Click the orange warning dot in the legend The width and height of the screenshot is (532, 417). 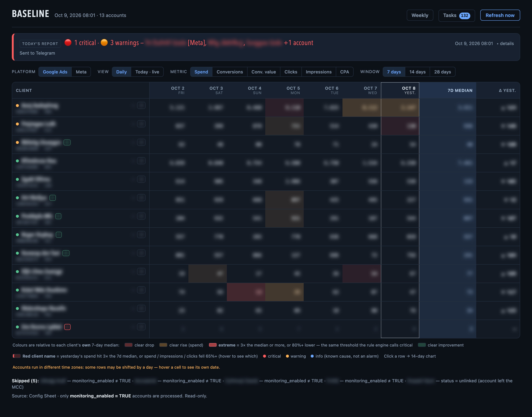pyautogui.click(x=287, y=356)
